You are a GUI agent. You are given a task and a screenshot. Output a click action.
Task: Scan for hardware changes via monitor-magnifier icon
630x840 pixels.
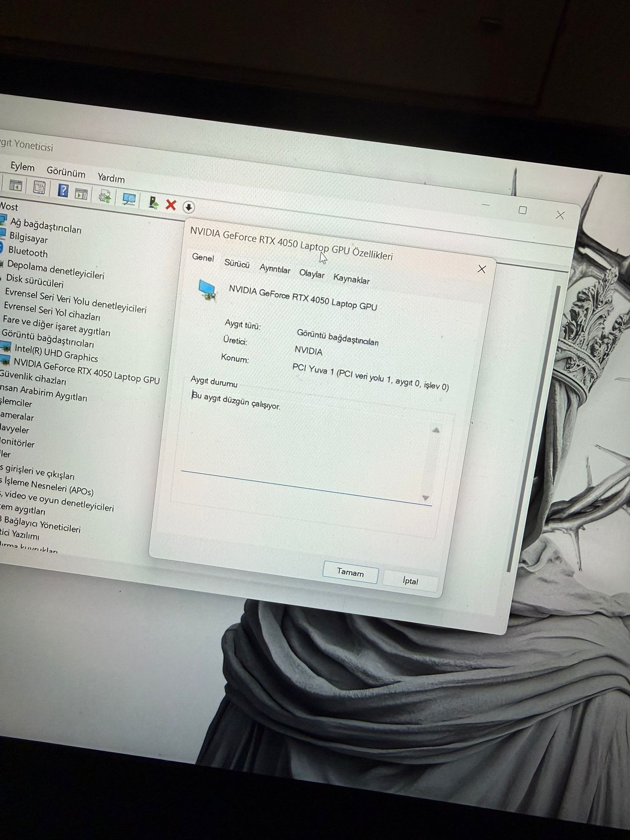tap(129, 199)
